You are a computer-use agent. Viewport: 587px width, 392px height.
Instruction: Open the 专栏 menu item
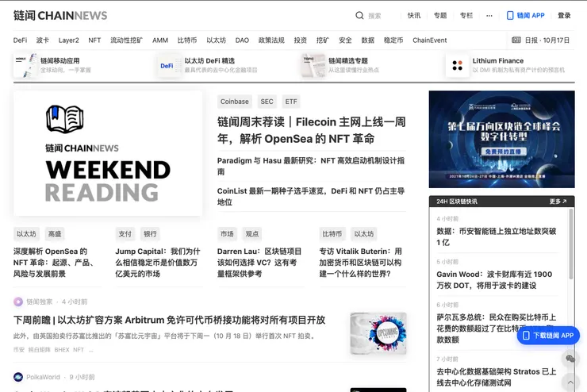coord(466,15)
